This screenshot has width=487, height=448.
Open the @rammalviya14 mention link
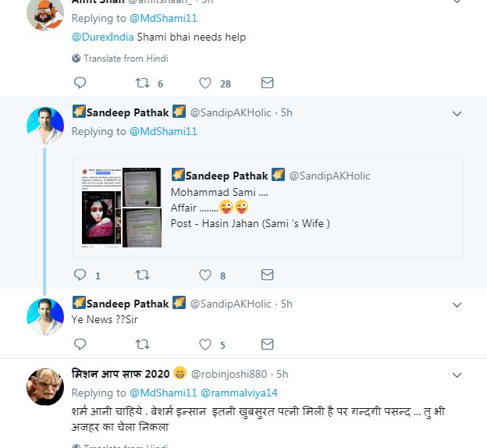click(239, 392)
